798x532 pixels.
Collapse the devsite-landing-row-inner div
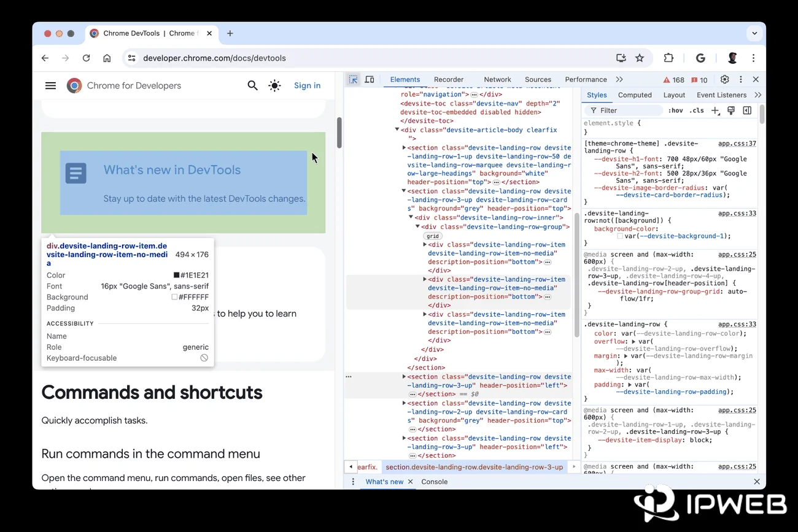[411, 217]
